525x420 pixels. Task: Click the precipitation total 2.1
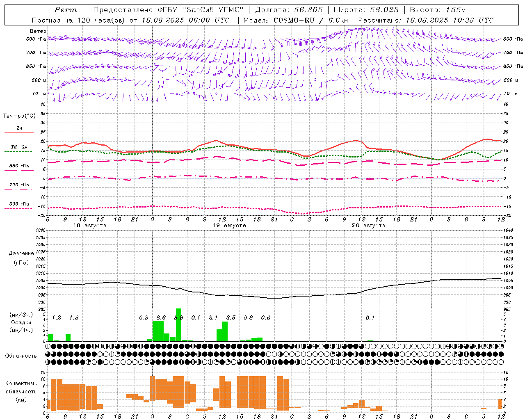point(213,318)
